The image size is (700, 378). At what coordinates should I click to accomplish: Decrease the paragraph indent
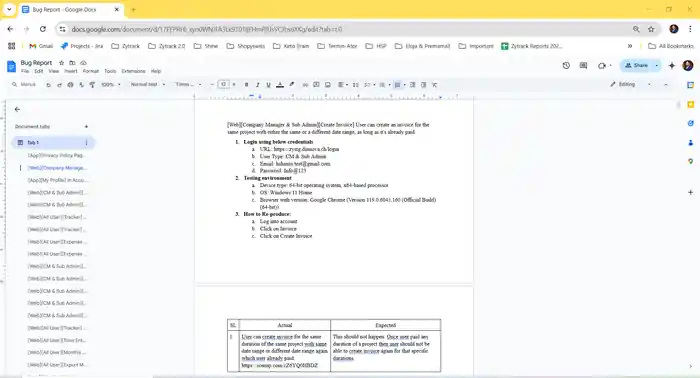[412, 85]
